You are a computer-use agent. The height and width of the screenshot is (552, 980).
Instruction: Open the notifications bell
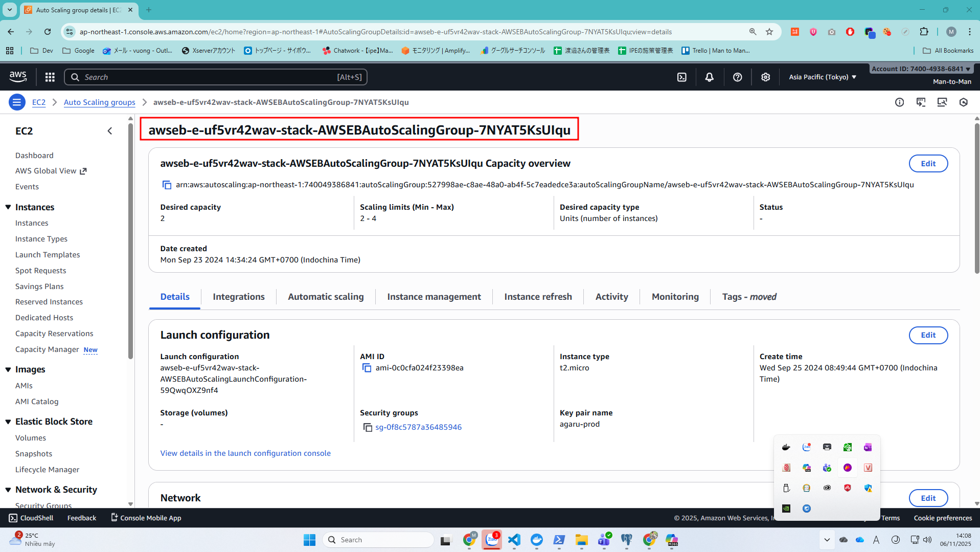click(709, 77)
